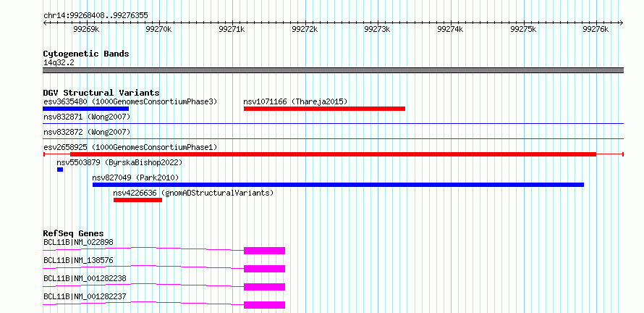Select the red nsv1071166 variant bar
Screen dimensions: 644x313
click(x=324, y=109)
